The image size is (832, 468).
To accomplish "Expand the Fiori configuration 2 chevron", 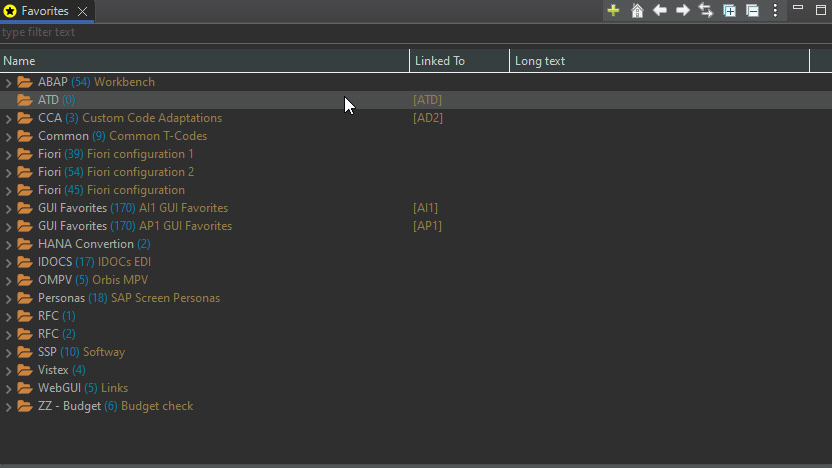I will pos(8,172).
